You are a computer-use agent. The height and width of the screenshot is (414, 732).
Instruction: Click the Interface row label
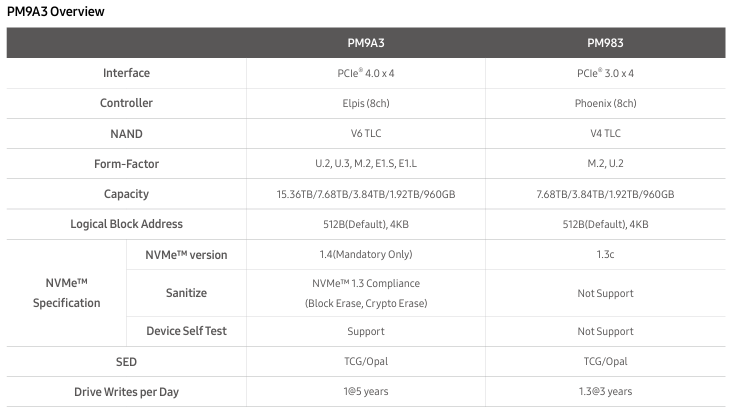[x=127, y=73]
